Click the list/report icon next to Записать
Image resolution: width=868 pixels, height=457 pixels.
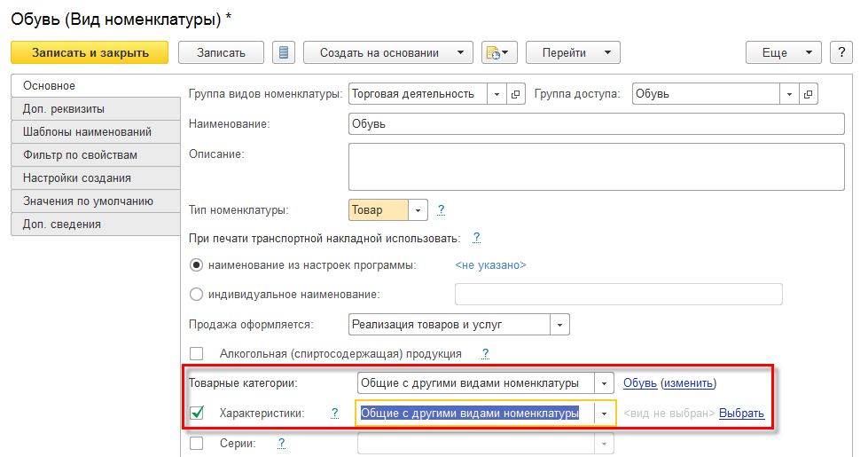click(x=284, y=52)
